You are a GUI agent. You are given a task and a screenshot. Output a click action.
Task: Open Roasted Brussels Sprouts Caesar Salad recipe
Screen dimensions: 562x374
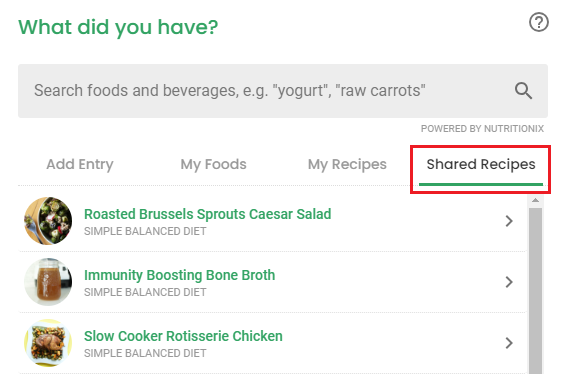207,214
